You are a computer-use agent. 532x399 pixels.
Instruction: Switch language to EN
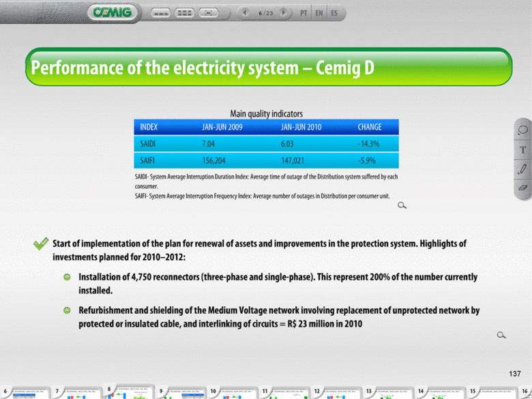pyautogui.click(x=319, y=13)
